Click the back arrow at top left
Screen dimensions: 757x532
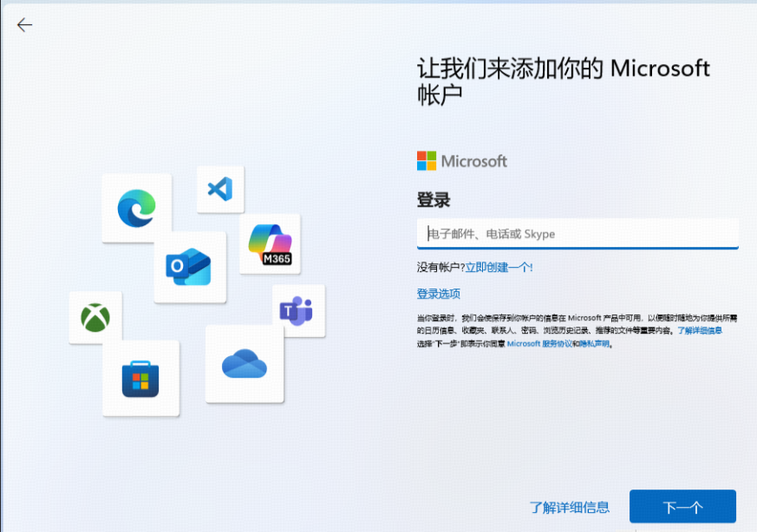click(24, 24)
